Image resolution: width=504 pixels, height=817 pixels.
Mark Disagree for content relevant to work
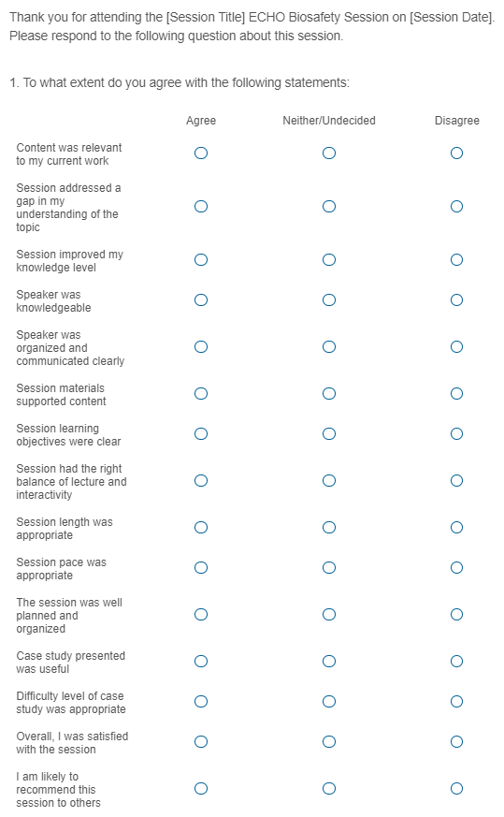click(x=456, y=153)
